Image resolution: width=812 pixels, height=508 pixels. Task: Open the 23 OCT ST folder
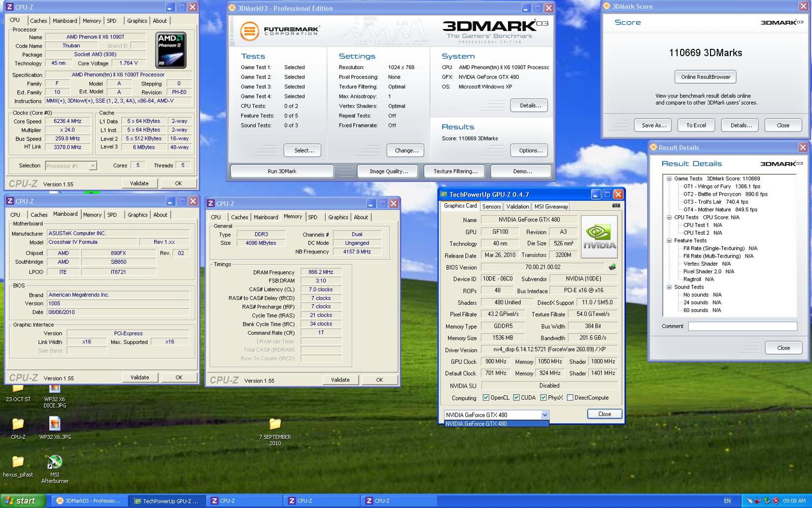coord(18,394)
